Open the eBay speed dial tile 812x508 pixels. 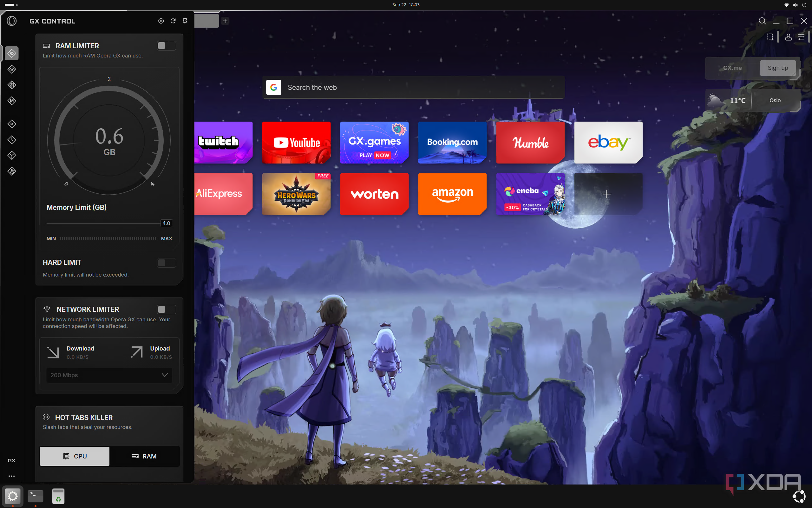(x=608, y=143)
